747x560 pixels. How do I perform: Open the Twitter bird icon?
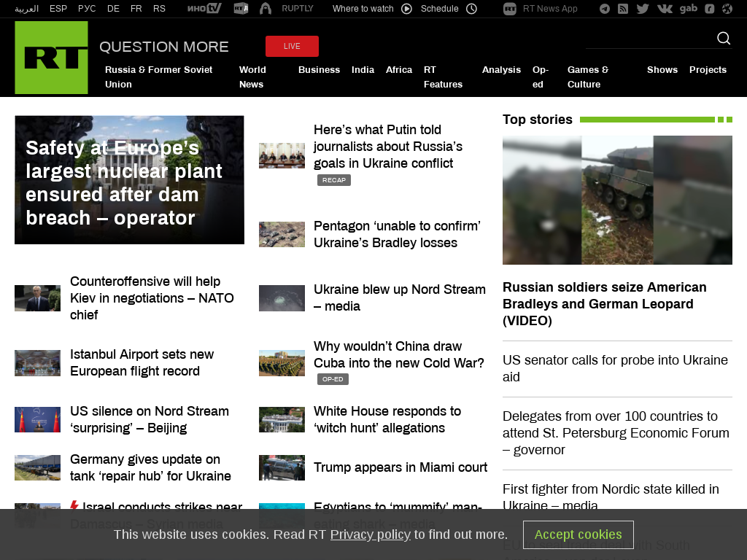pyautogui.click(x=643, y=9)
